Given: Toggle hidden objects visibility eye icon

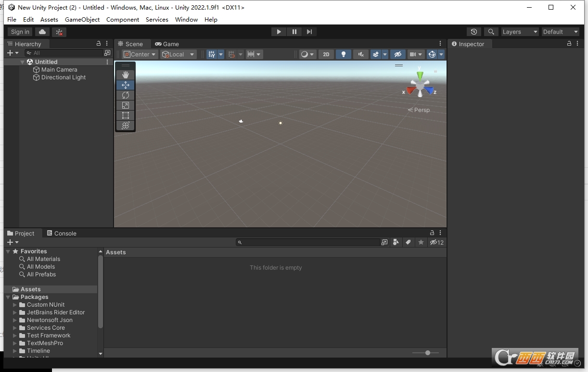Looking at the screenshot, I should (x=397, y=54).
